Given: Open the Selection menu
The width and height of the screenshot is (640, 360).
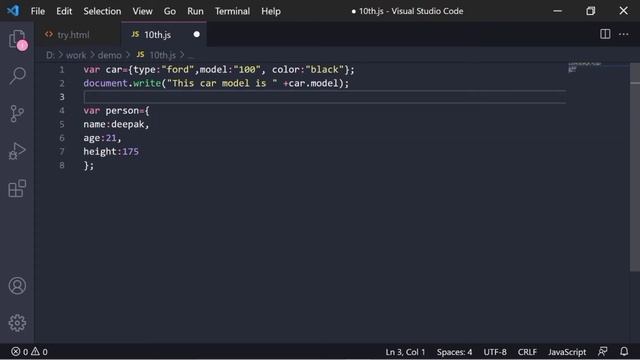Looking at the screenshot, I should (x=102, y=11).
